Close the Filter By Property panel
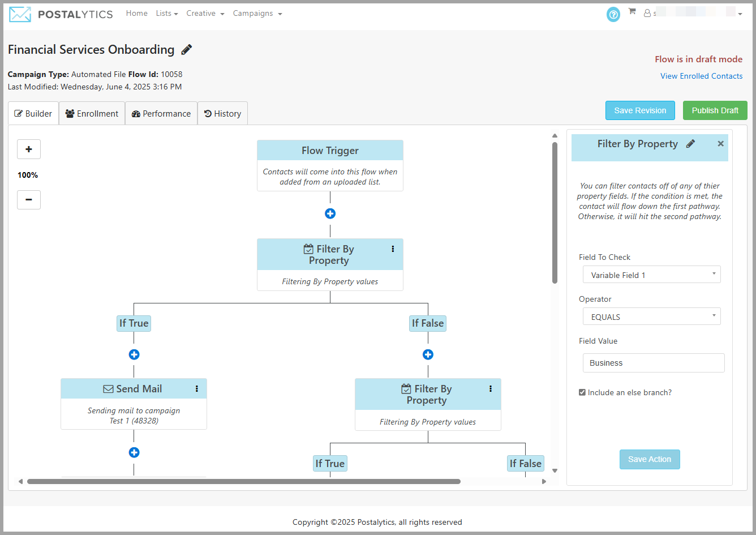Screen dimensions: 756x535 tap(720, 144)
